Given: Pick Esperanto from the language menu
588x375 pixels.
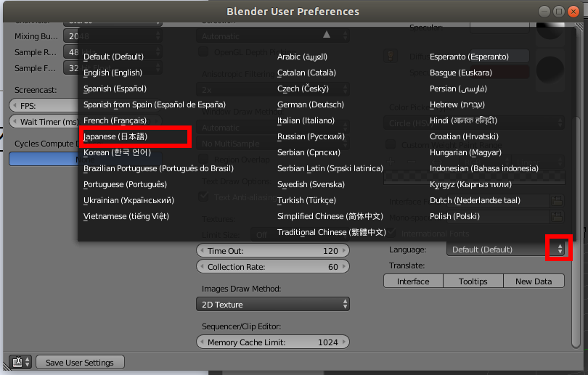Looking at the screenshot, I should coord(469,57).
